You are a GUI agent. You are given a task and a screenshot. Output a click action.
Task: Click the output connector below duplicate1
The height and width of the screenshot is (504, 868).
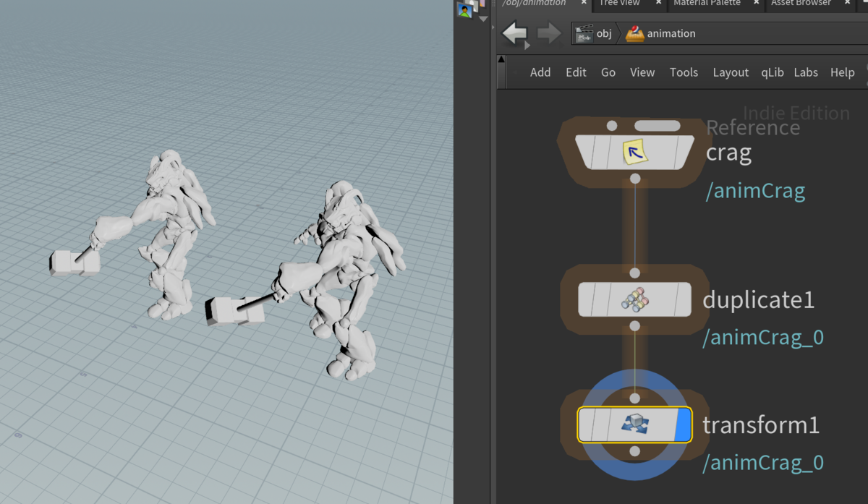tap(635, 325)
